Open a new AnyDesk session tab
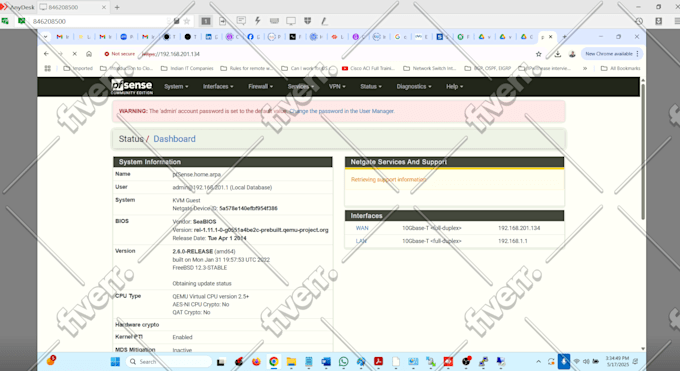The width and height of the screenshot is (680, 371). tap(117, 7)
